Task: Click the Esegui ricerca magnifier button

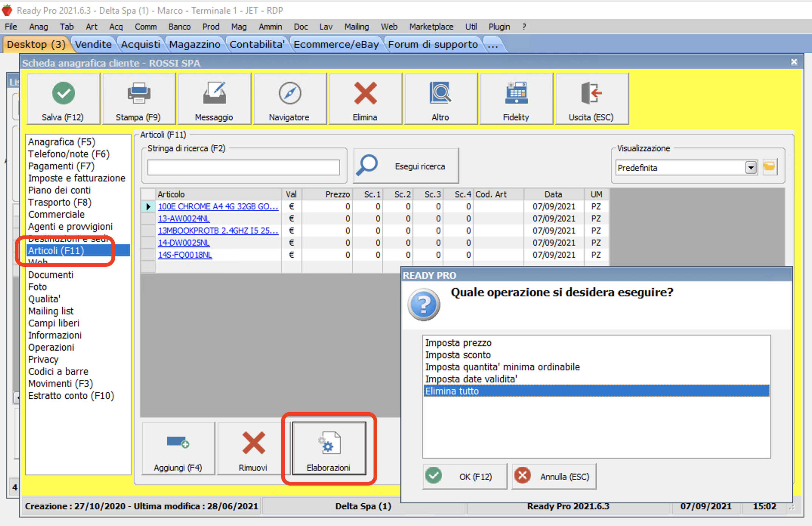Action: (x=406, y=166)
